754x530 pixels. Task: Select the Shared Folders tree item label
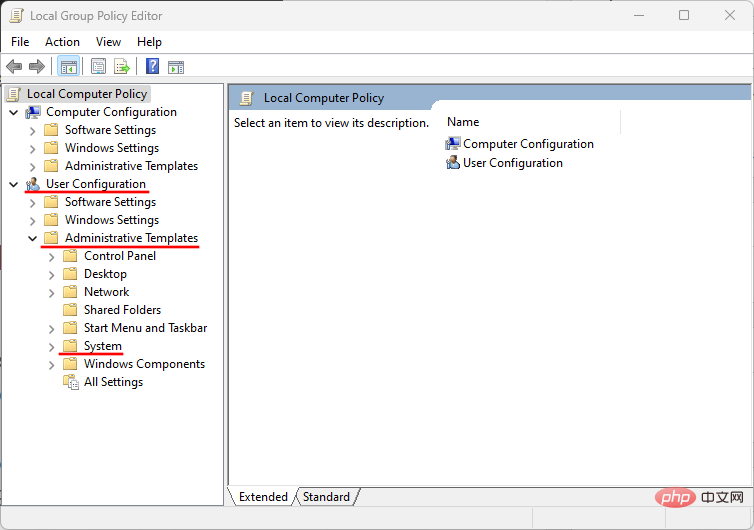click(x=122, y=310)
